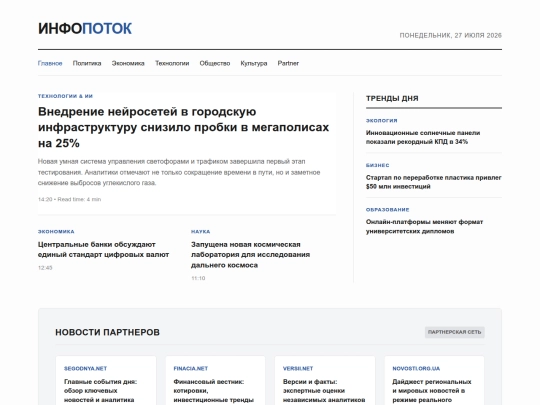
Task: Open the NOVOSTI.ORG.UA partner source
Action: tap(416, 368)
